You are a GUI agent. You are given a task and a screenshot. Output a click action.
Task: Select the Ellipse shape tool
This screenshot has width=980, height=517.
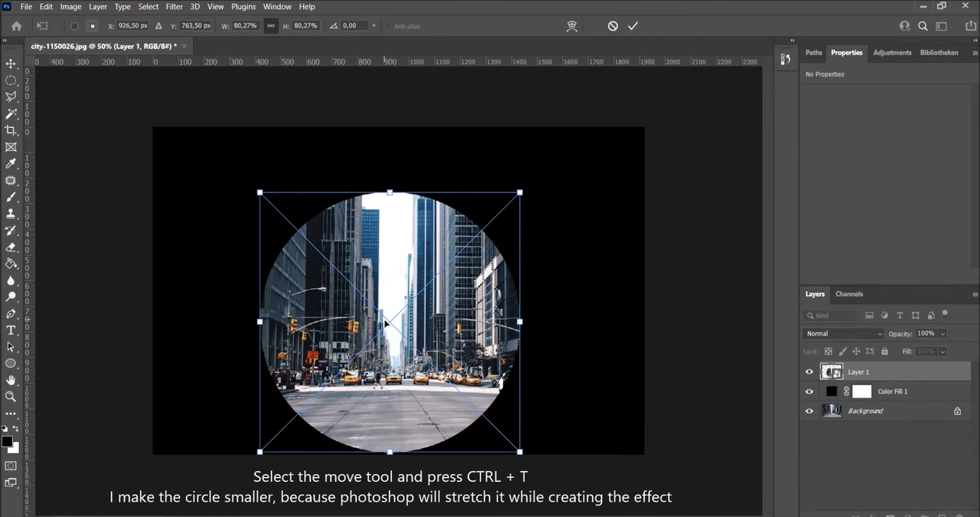(x=11, y=364)
